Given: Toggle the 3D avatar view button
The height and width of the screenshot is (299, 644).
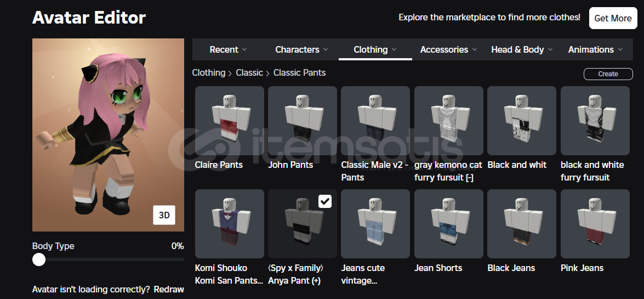Looking at the screenshot, I should [164, 215].
